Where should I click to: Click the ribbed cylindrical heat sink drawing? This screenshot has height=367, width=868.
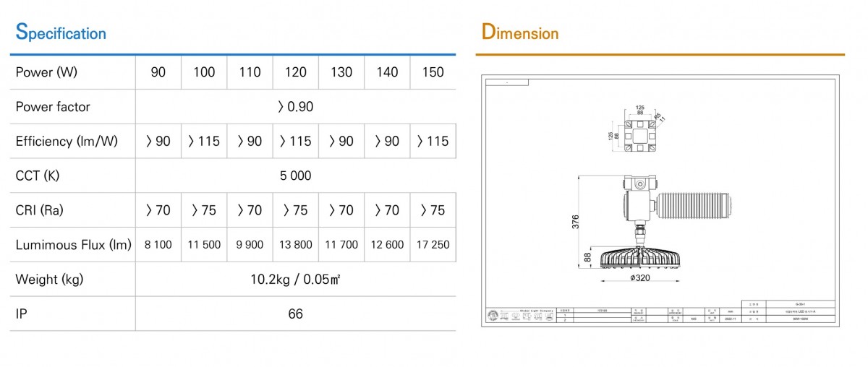(x=695, y=199)
